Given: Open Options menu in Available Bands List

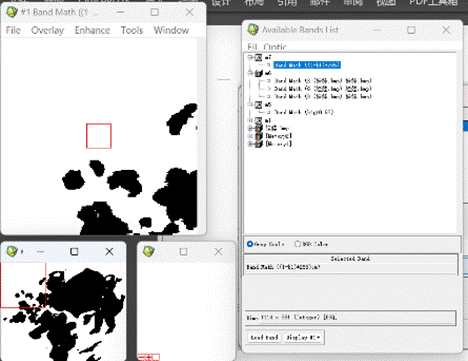Looking at the screenshot, I should [275, 47].
